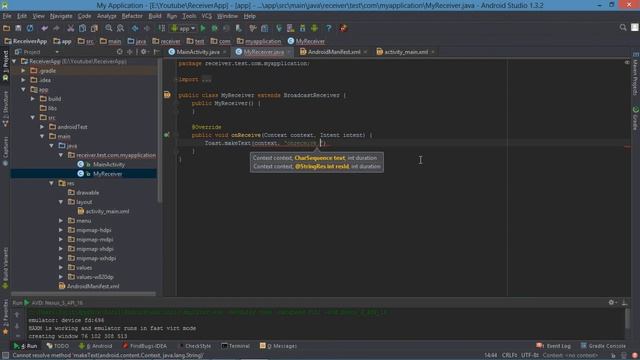
Task: Open the FindBugs-IDEA tool window
Action: [145, 346]
